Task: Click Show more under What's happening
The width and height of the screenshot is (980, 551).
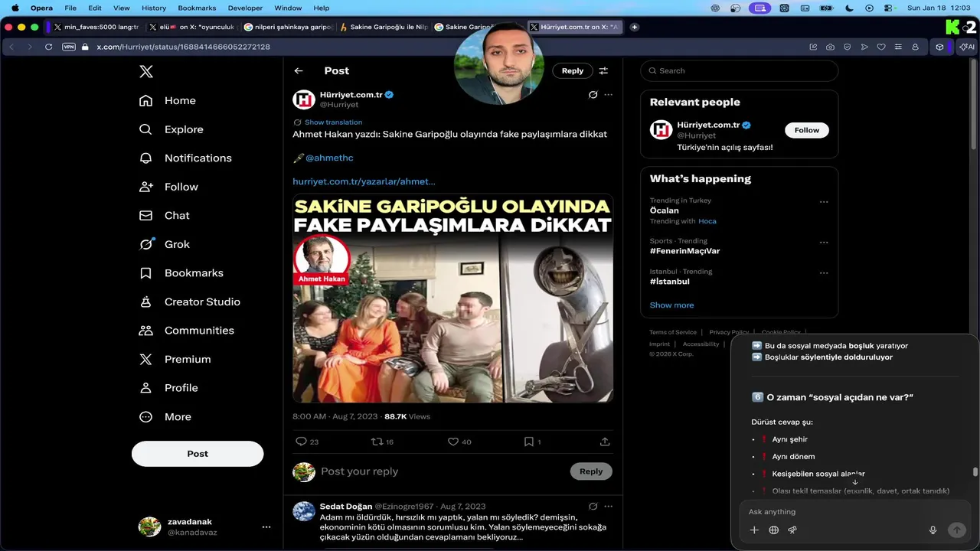Action: tap(671, 305)
